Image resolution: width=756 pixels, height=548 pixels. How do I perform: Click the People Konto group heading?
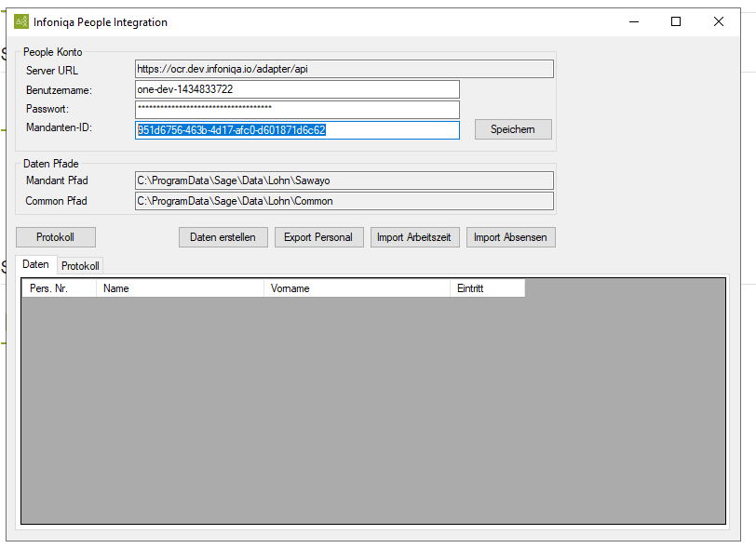point(52,52)
